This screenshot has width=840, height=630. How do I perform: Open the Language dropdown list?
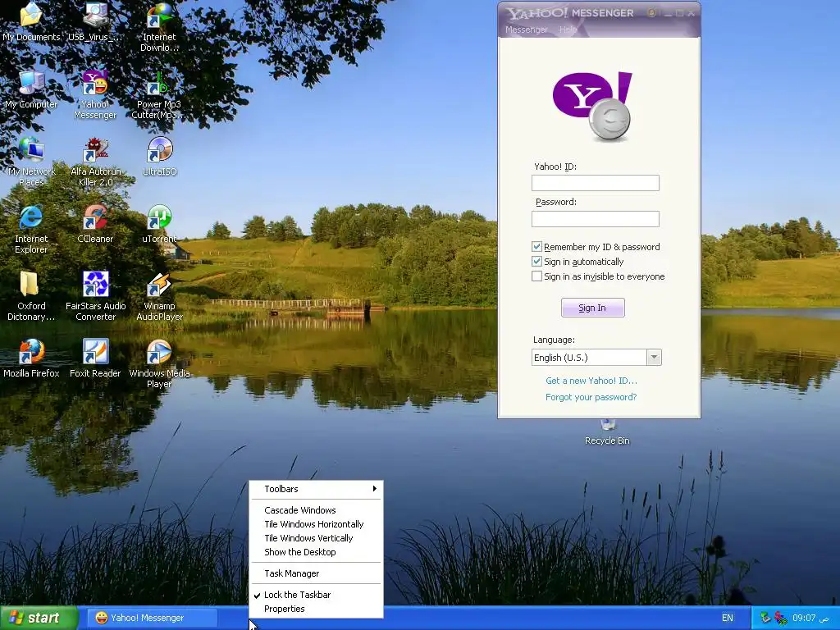654,358
